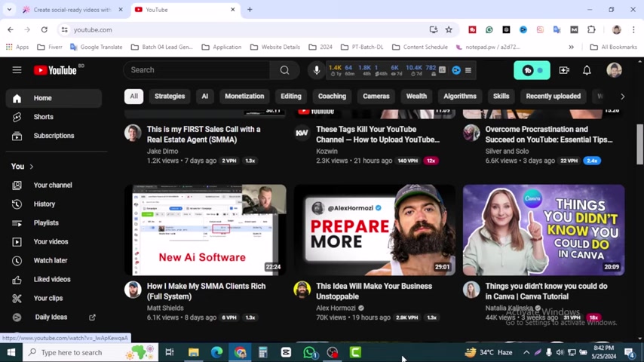Open the Fiverr bookmarks folder
Viewport: 644px width, 362px height.
(50, 48)
